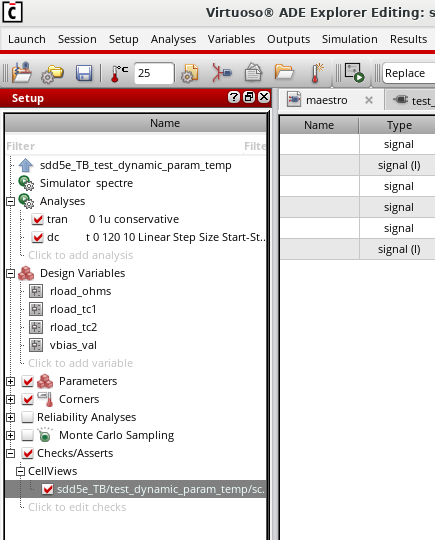The image size is (435, 540).
Task: Collapse the CellViews tree node
Action: point(21,471)
